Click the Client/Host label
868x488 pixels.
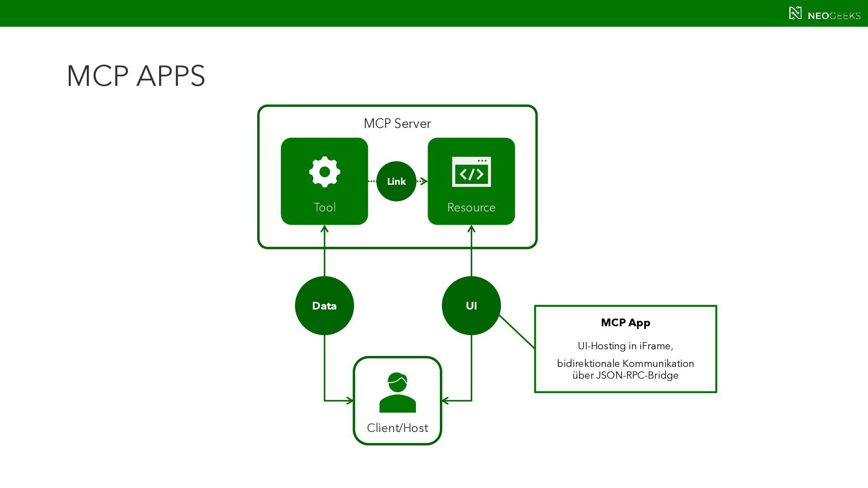pyautogui.click(x=397, y=428)
